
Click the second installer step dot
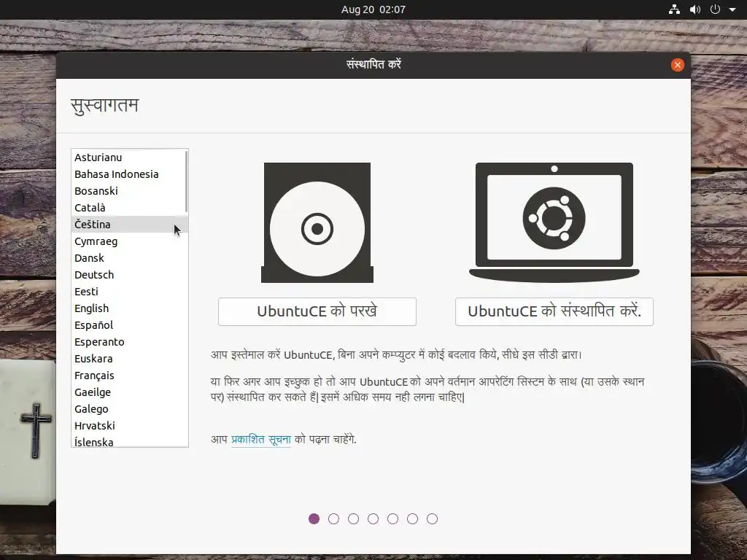(x=333, y=518)
